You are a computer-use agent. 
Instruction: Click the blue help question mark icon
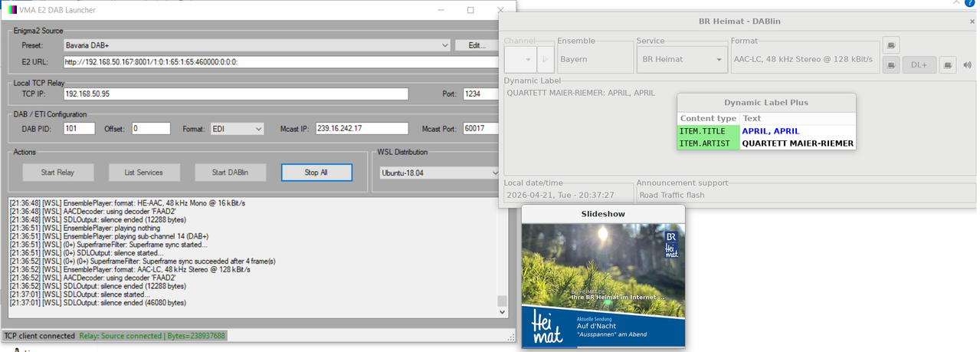pyautogui.click(x=970, y=4)
